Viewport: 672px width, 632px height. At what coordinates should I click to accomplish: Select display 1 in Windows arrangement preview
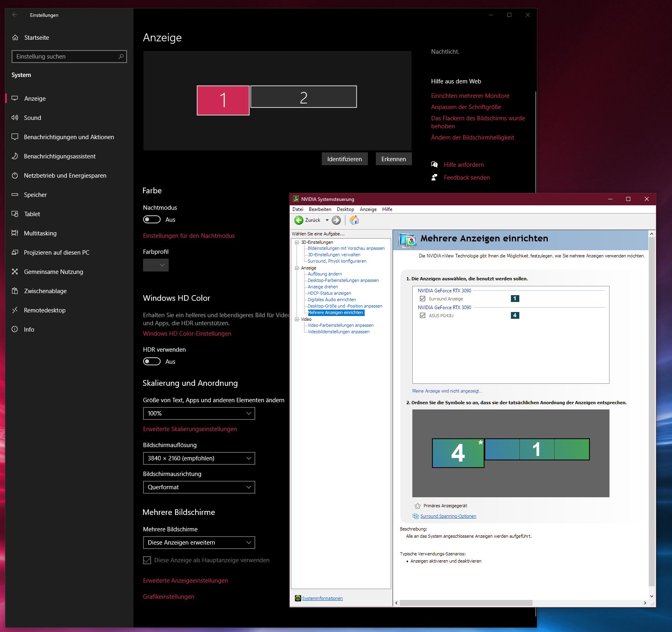pos(223,100)
